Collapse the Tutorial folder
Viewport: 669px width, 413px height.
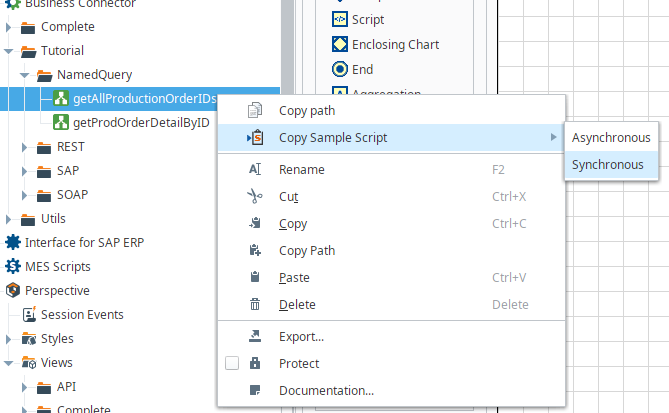pyautogui.click(x=9, y=50)
